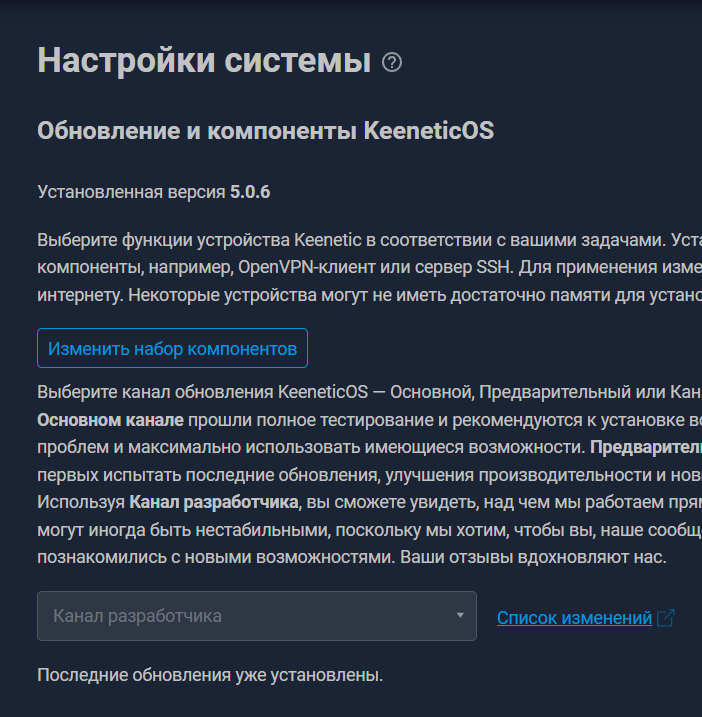Viewport: 702px width, 717px height.
Task: Click the help question mark beside Настройки системы
Action: click(x=392, y=62)
